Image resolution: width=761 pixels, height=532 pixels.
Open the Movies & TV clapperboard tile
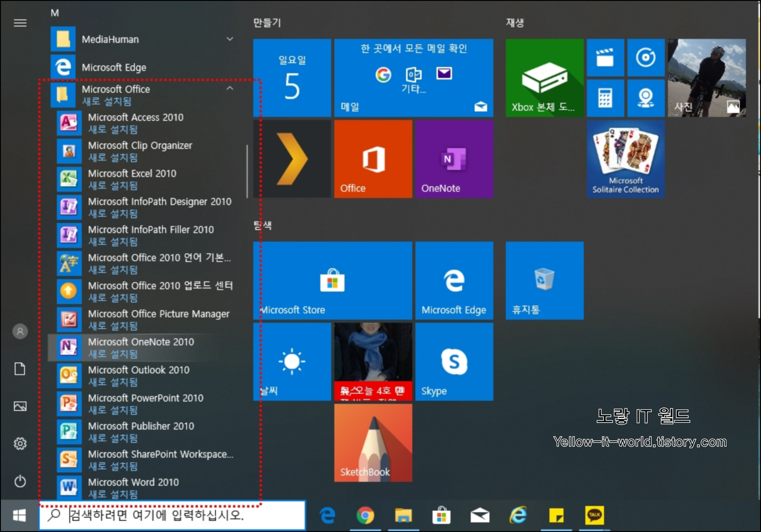[605, 58]
